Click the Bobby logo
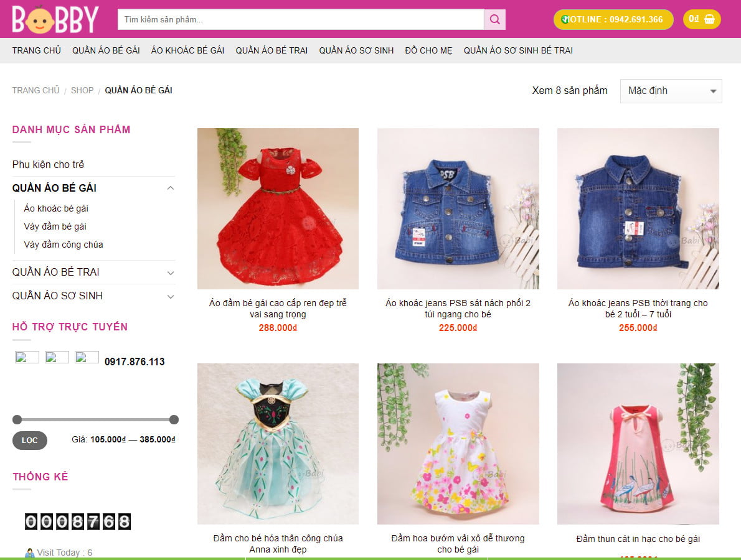This screenshot has width=741, height=560. tap(55, 19)
